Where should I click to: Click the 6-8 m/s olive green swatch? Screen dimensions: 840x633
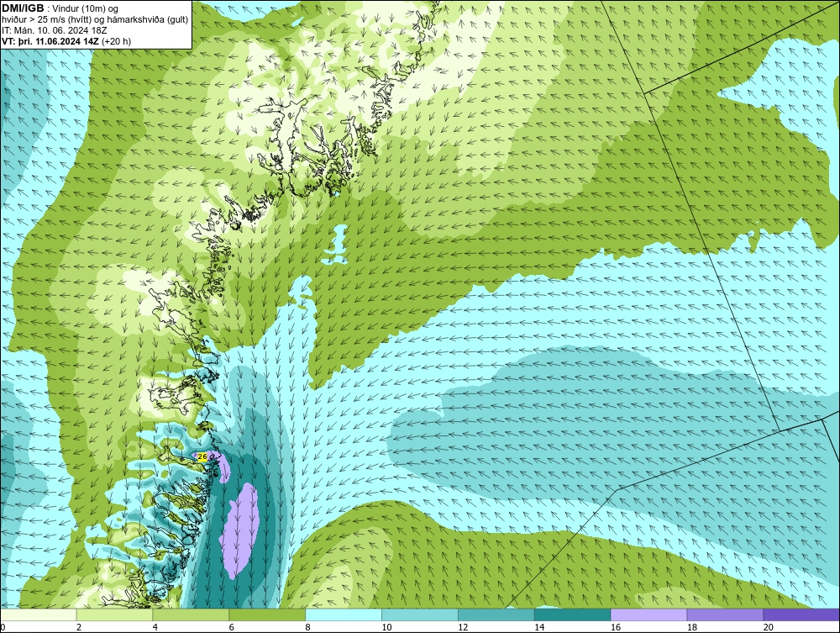[267, 615]
